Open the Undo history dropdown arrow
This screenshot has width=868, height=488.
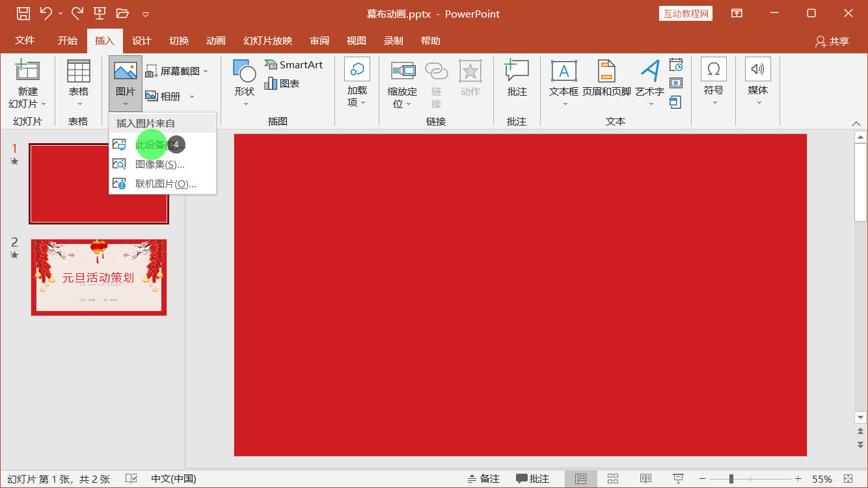coord(61,14)
